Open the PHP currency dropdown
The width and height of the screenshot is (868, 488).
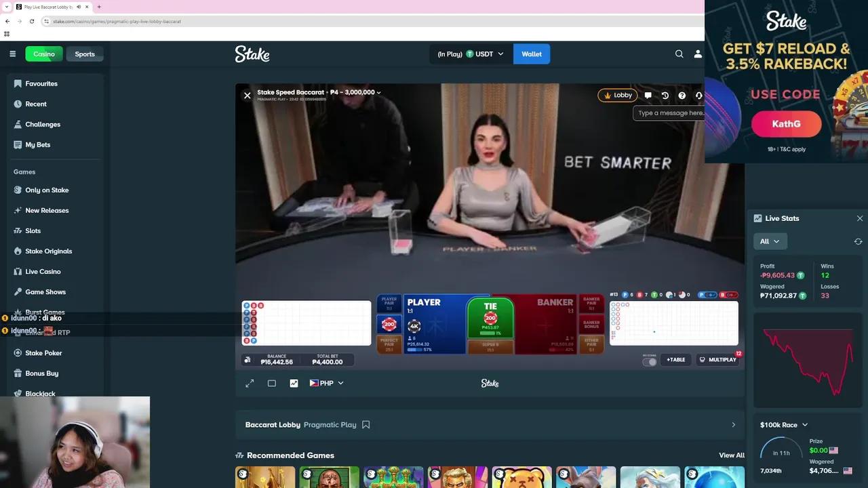point(326,383)
